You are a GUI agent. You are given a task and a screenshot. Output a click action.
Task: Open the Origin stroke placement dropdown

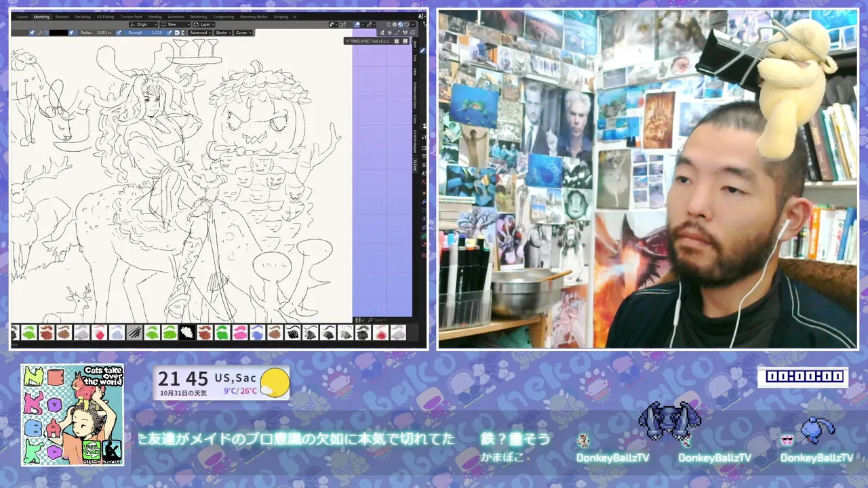(144, 24)
